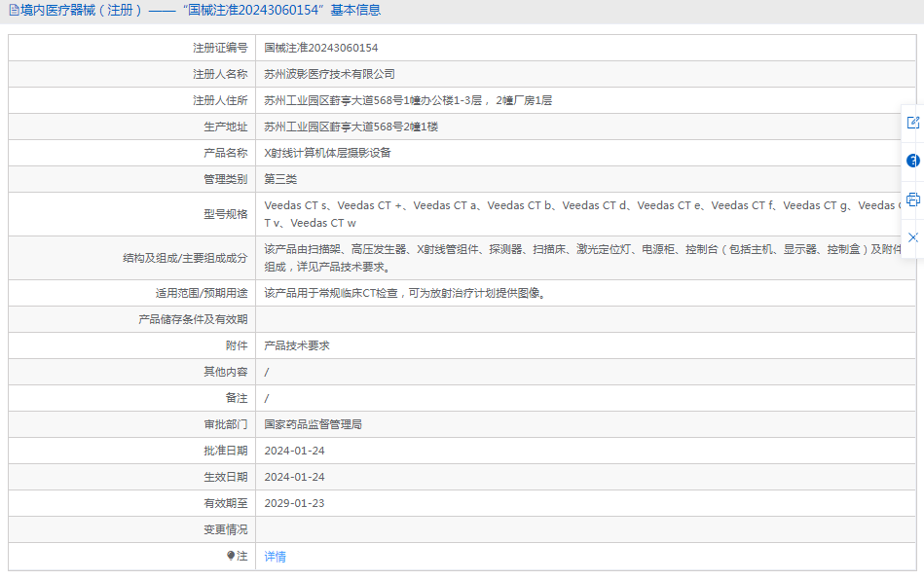The width and height of the screenshot is (924, 580).
Task: Click the registrant address ending 2幢厂房1层
Action: coord(408,100)
